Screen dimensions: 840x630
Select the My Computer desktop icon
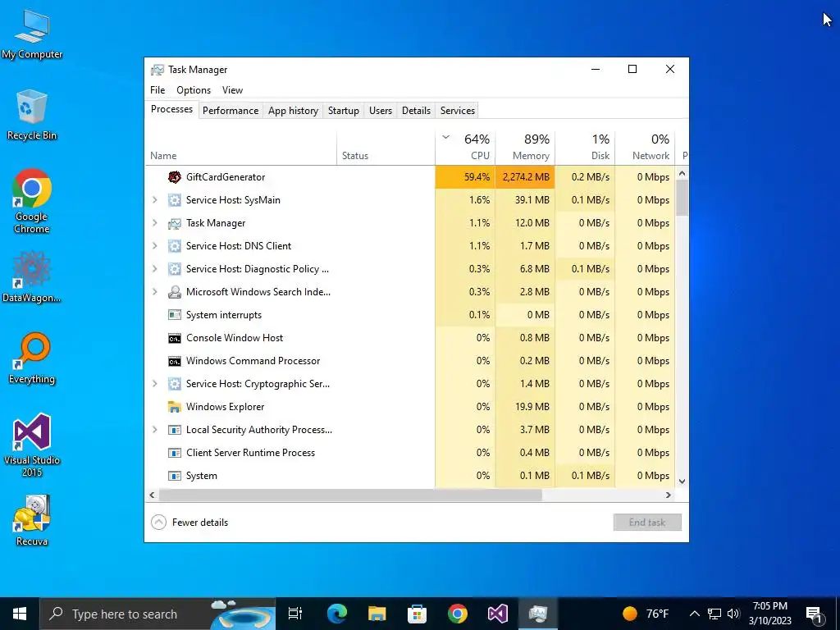[32, 34]
